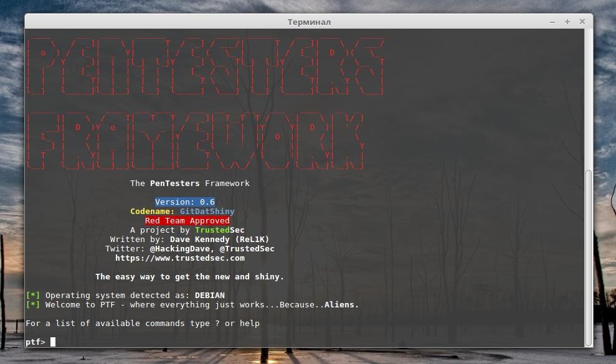Click 'The PenTesters Framework' heading line
The height and width of the screenshot is (364, 616).
(190, 184)
